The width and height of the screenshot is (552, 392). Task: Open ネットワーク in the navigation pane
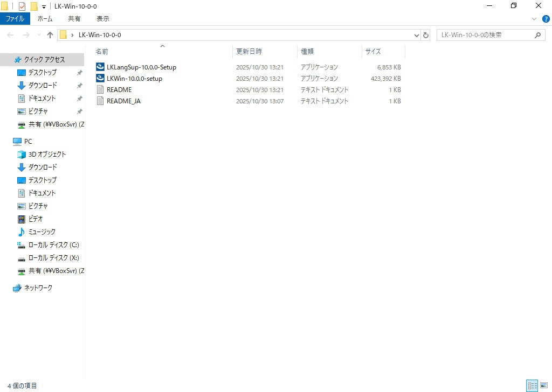[x=38, y=288]
